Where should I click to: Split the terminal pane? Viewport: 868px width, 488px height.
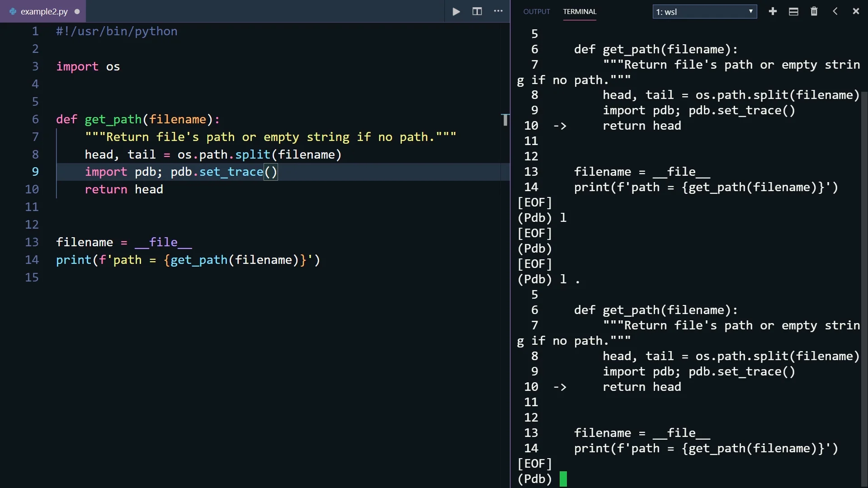click(793, 12)
